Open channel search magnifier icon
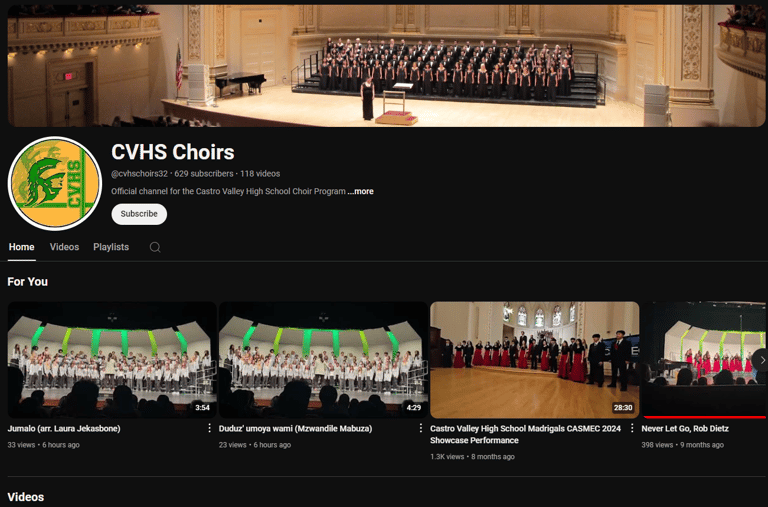This screenshot has width=768, height=507. 155,247
